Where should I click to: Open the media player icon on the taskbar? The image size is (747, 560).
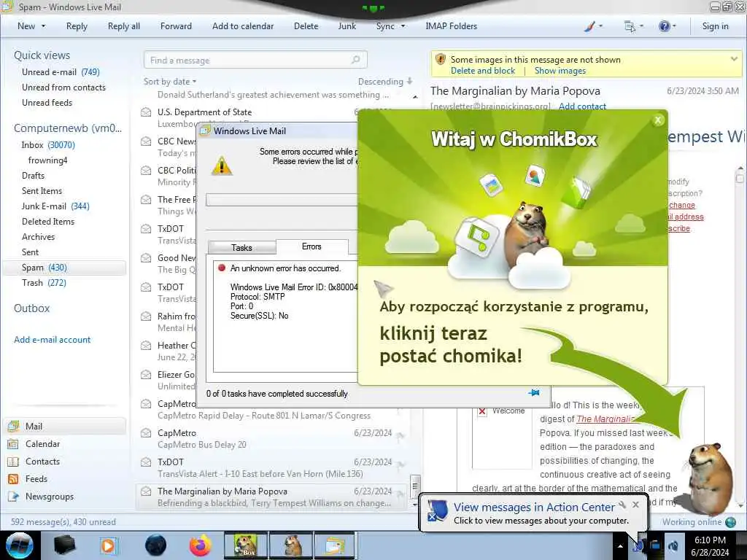(109, 545)
